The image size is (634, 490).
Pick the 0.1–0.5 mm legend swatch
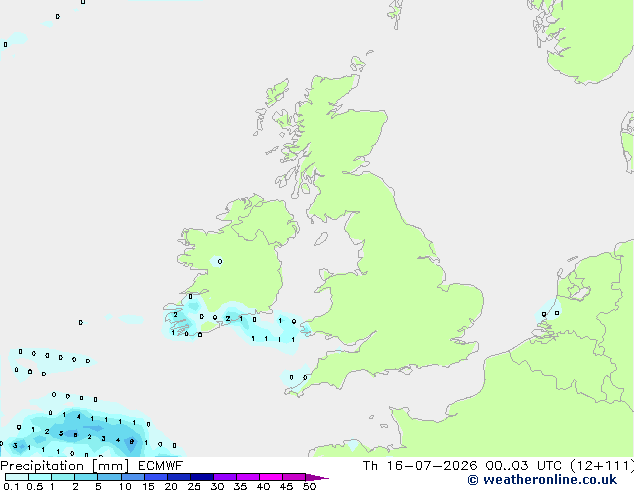[17, 477]
